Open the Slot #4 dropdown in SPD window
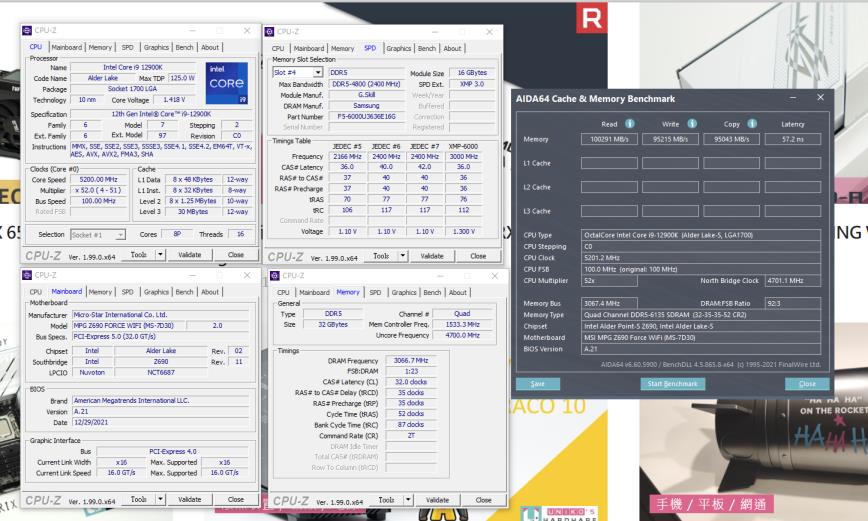This screenshot has width=868, height=521. point(318,73)
